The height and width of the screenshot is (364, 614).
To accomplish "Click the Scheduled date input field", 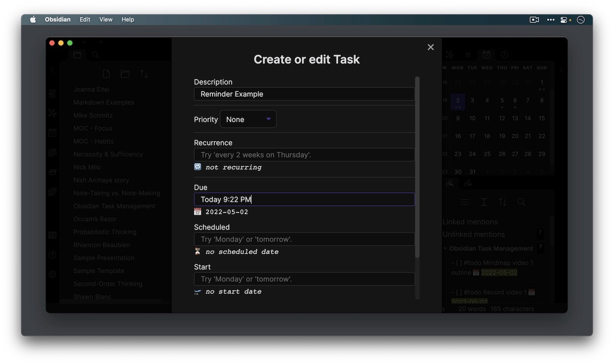I will pos(304,239).
